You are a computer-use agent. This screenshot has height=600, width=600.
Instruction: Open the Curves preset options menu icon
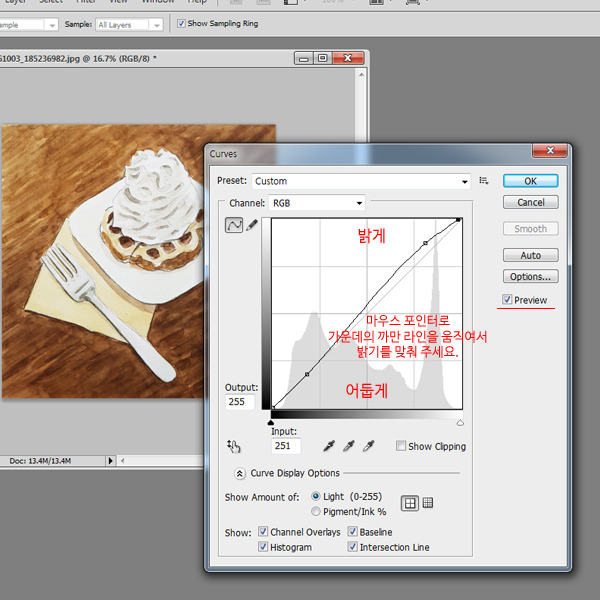coord(484,181)
